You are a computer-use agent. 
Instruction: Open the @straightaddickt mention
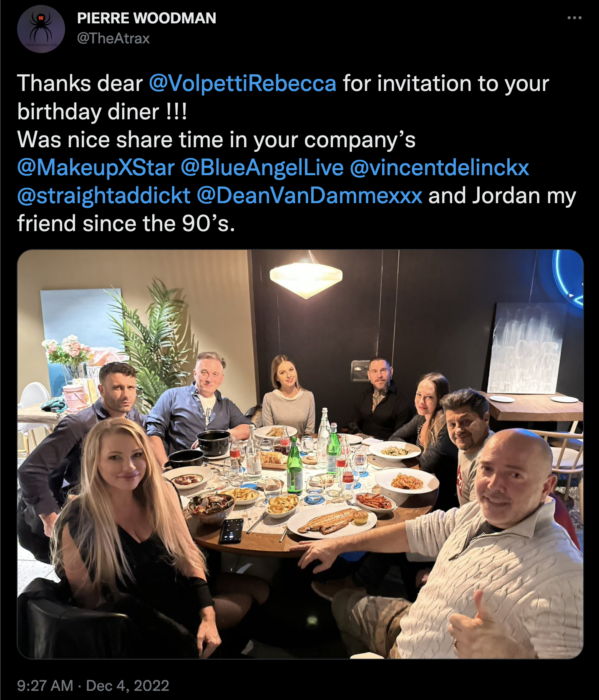pos(104,196)
